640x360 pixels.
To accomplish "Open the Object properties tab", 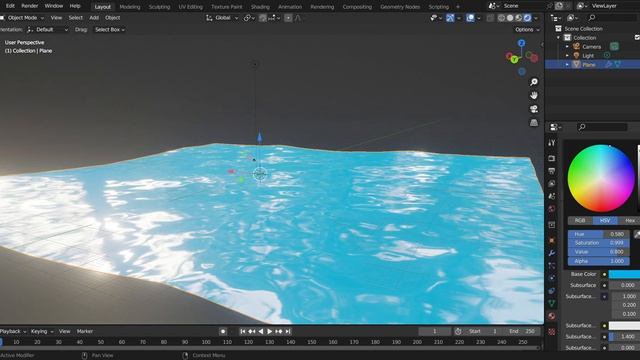I will [x=552, y=240].
